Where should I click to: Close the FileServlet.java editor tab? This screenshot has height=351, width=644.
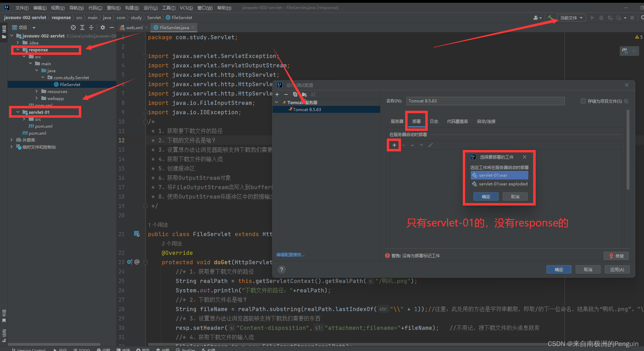(x=193, y=27)
